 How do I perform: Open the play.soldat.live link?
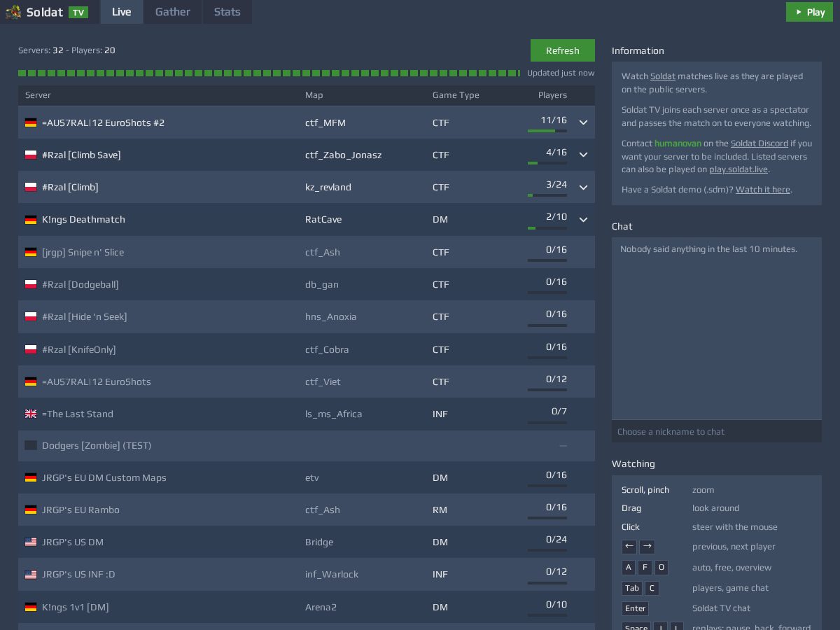738,169
